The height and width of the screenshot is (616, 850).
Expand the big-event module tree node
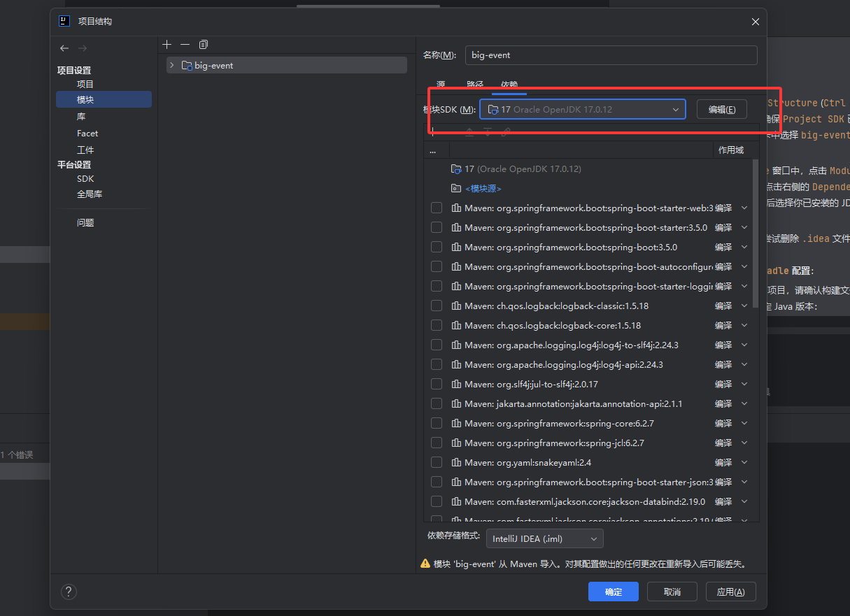click(x=172, y=65)
